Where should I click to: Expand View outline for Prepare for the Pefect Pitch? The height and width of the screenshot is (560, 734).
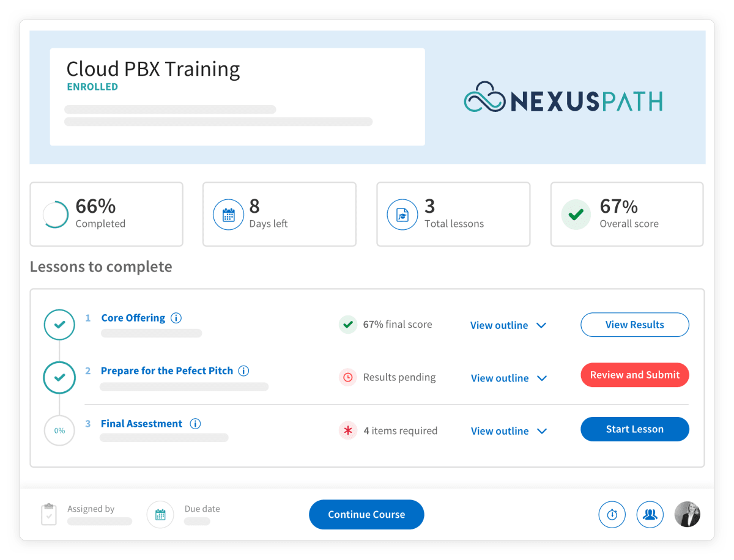click(508, 378)
